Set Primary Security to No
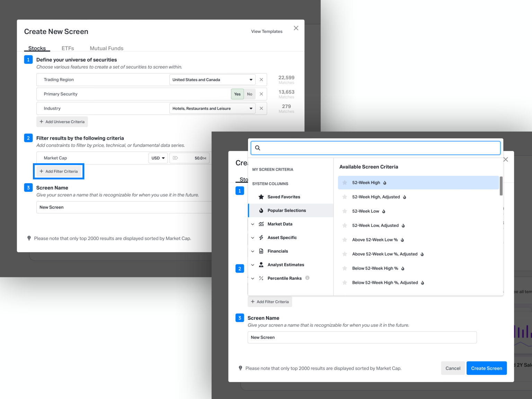The width and height of the screenshot is (532, 399). [249, 94]
